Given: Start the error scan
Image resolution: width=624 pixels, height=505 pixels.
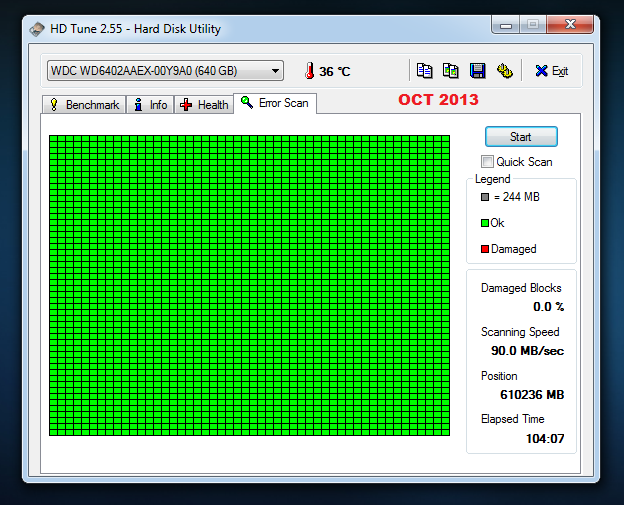Looking at the screenshot, I should [x=521, y=136].
